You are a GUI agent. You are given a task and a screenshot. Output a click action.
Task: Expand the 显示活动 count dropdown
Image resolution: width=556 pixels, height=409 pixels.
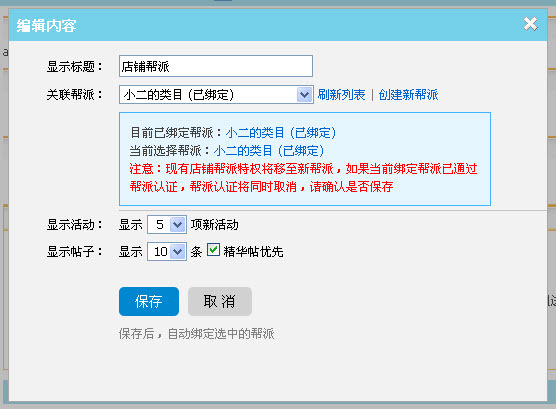tap(177, 225)
